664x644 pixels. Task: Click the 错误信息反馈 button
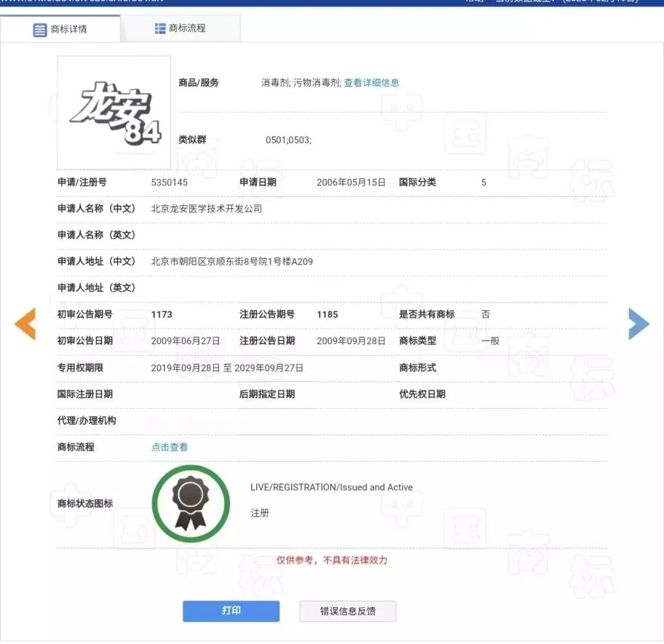(347, 611)
